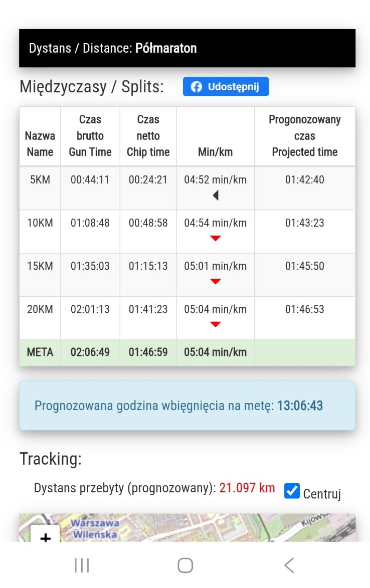Tap the forecast finish time 13:06:43 banner

[187, 406]
